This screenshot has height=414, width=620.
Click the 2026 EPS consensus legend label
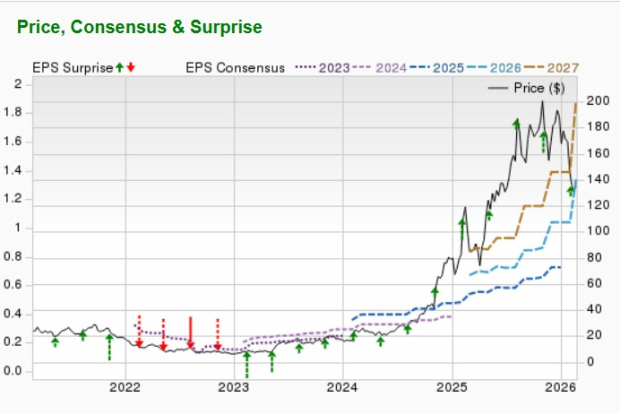point(505,68)
